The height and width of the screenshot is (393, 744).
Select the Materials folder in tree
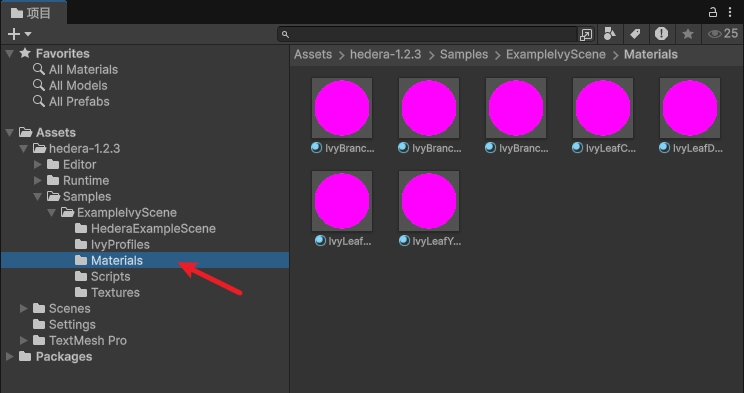point(117,261)
